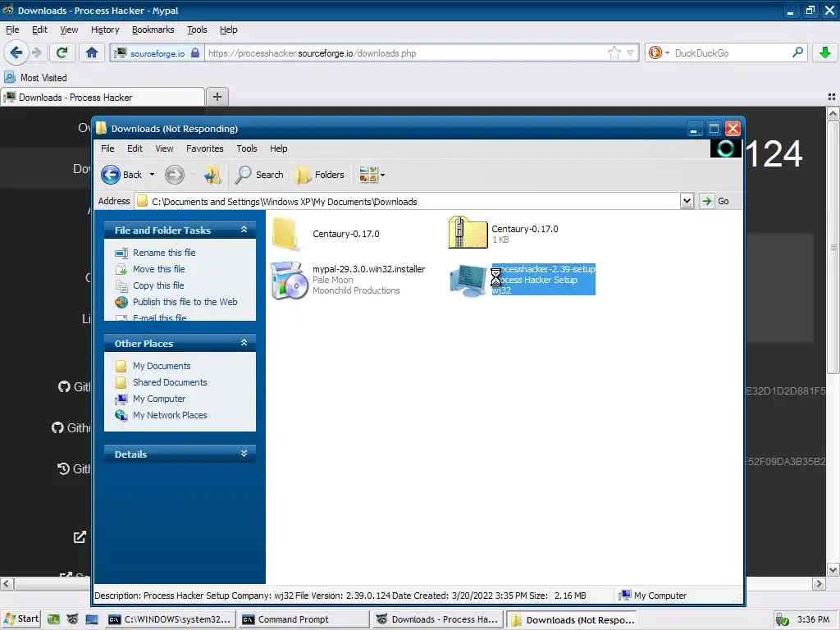The width and height of the screenshot is (840, 630).
Task: Click Most Visited bookmark
Action: [x=36, y=78]
